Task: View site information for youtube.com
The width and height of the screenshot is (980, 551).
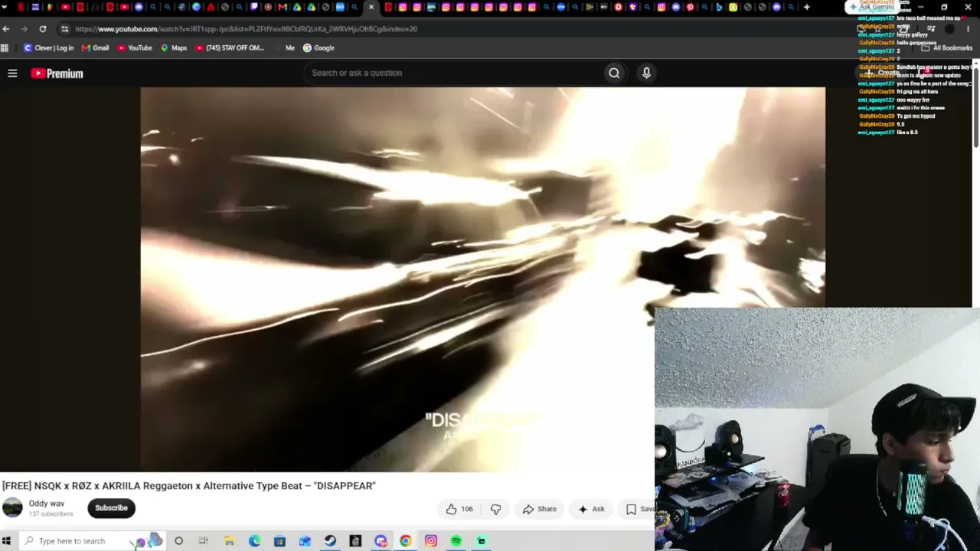Action: 64,29
